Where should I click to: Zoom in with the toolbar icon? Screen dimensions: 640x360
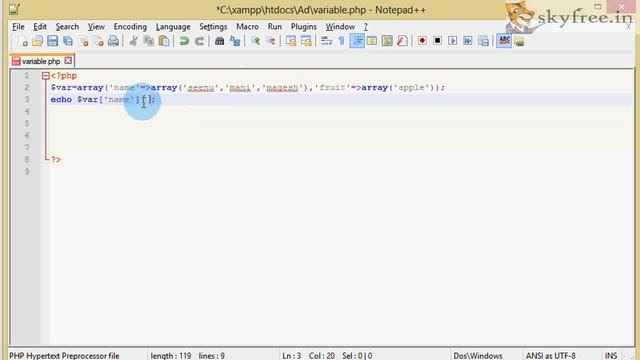(x=256, y=41)
